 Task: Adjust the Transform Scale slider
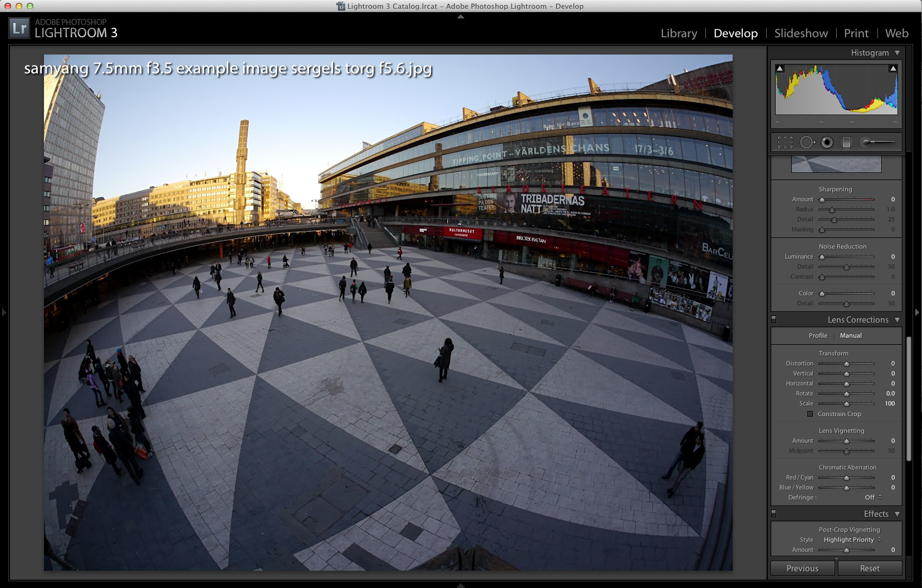tap(846, 403)
